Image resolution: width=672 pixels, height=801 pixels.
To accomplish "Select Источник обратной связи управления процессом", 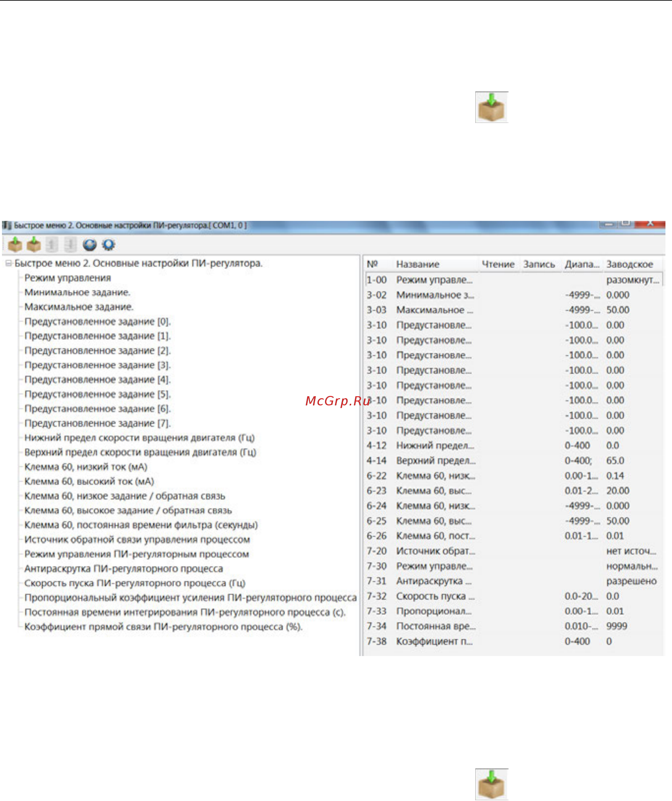I will [x=137, y=539].
